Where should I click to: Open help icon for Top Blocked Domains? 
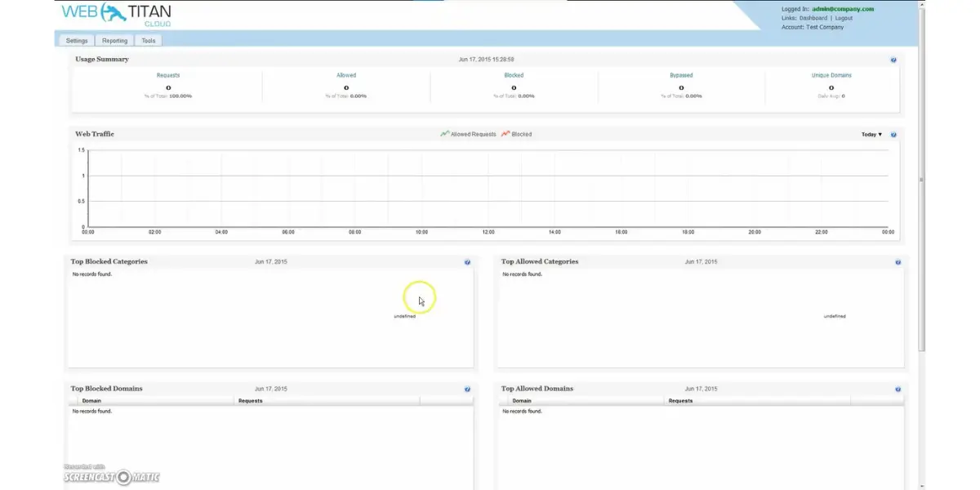[467, 390]
